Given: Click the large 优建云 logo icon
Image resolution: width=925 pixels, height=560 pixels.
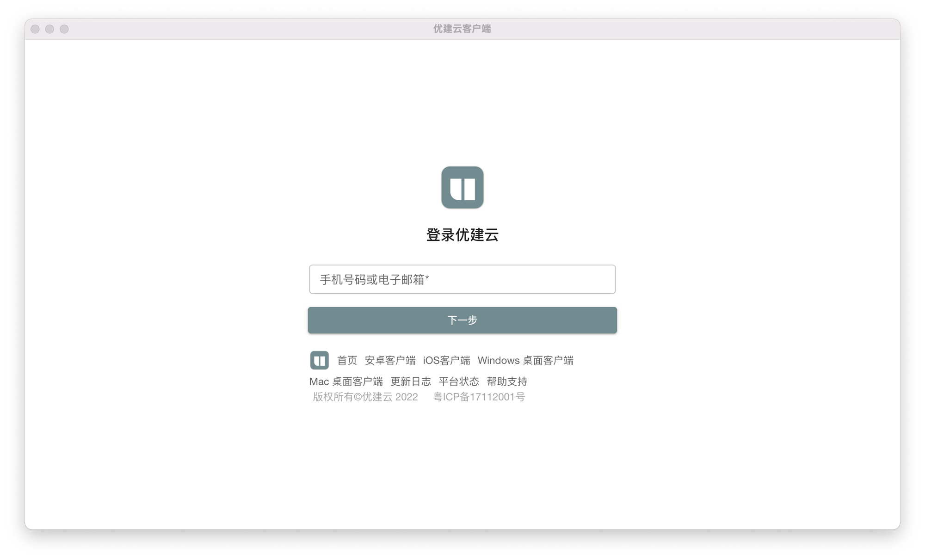Looking at the screenshot, I should point(462,187).
